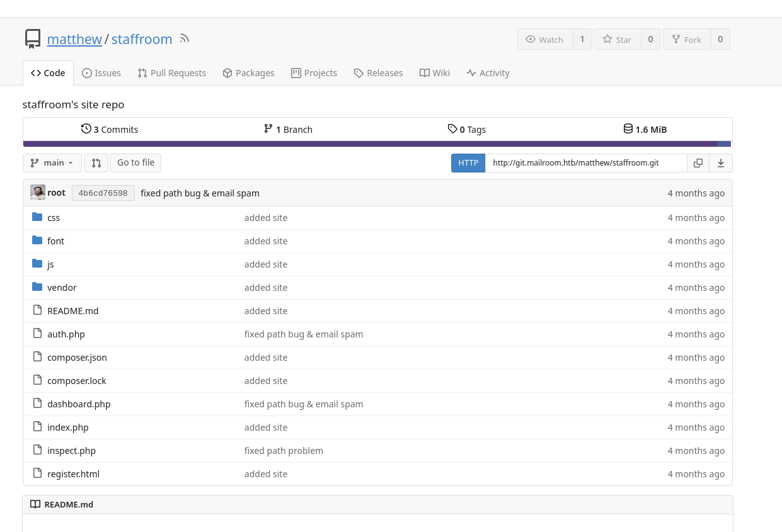This screenshot has height=532, width=782.
Task: Click the RSS feed icon beside staffroom
Action: (185, 39)
